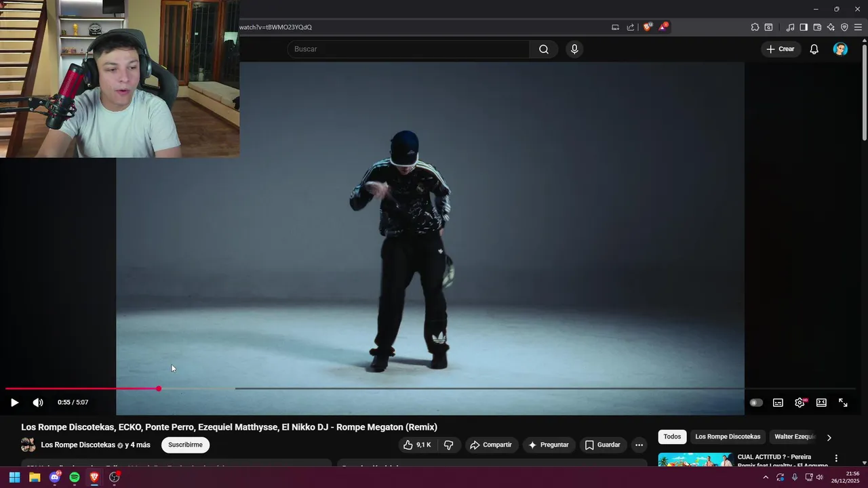Open Brave Rewards triangle icon

point(663,27)
